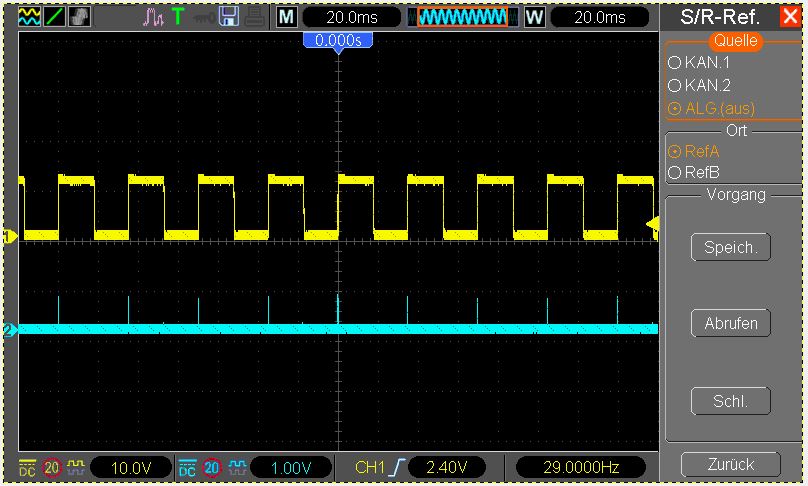Click the rising edge trigger slope icon
Viewport: 808px width, 486px height.
point(397,467)
